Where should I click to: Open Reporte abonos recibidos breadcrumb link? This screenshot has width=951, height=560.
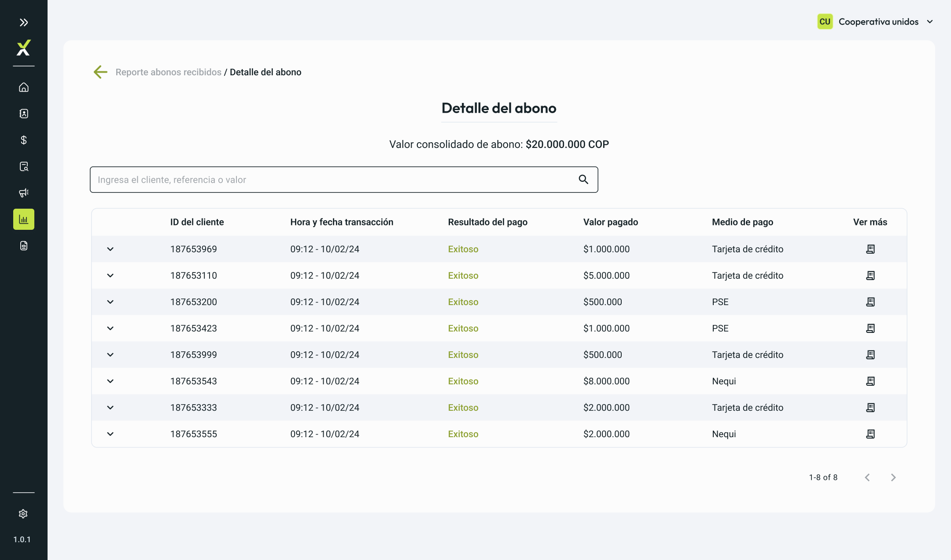pyautogui.click(x=168, y=72)
